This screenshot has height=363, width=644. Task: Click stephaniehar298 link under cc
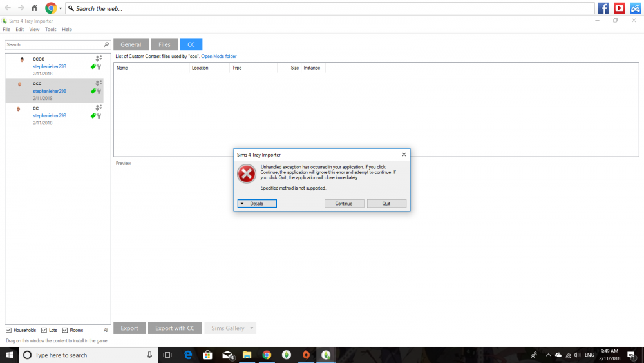50,115
